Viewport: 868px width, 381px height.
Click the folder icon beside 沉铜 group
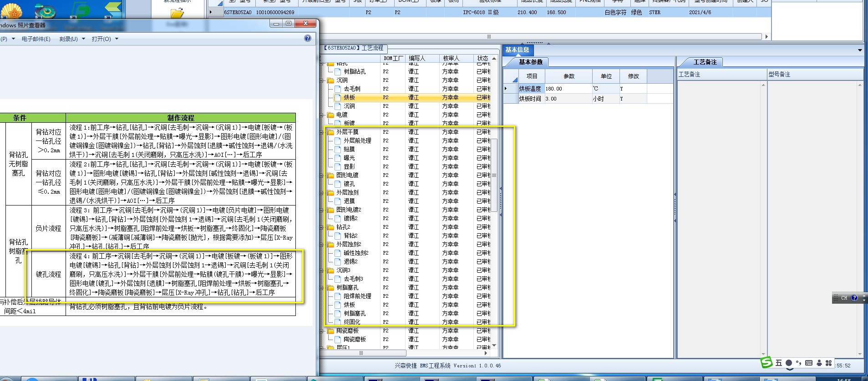331,80
